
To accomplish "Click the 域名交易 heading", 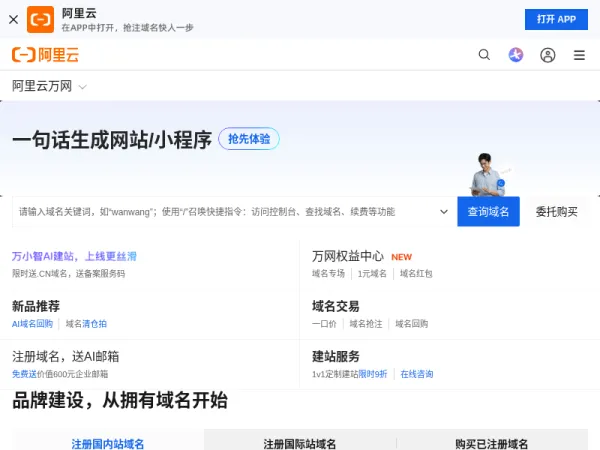I will click(x=336, y=306).
